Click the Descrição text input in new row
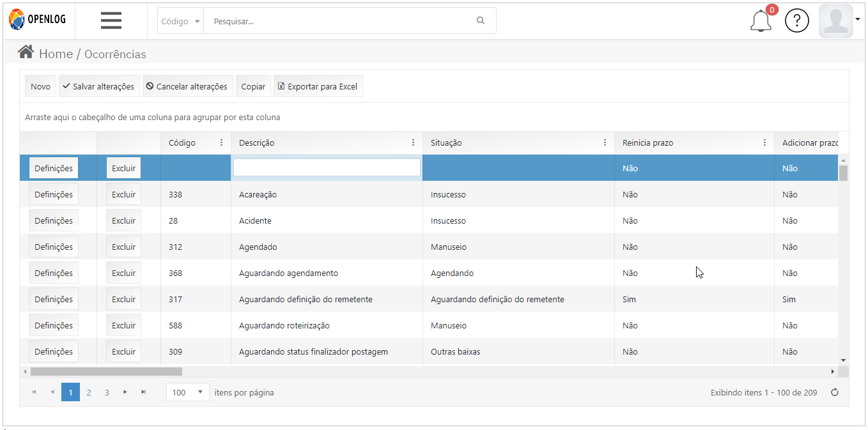Viewport: 868px width, 430px height. click(x=327, y=167)
